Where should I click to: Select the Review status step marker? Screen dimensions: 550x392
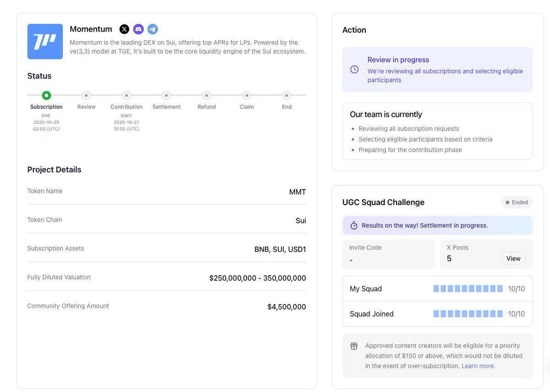coord(86,95)
